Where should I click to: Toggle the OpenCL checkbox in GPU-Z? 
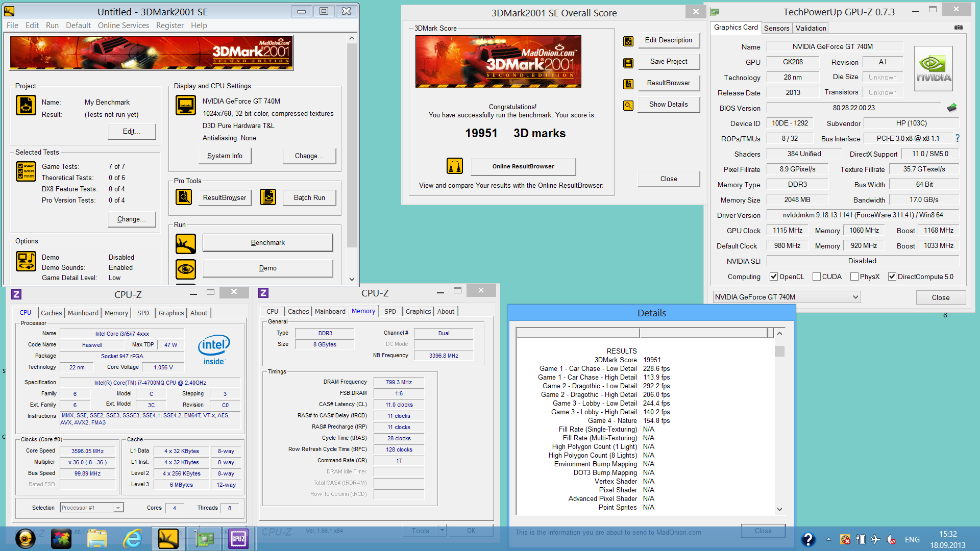pyautogui.click(x=774, y=277)
